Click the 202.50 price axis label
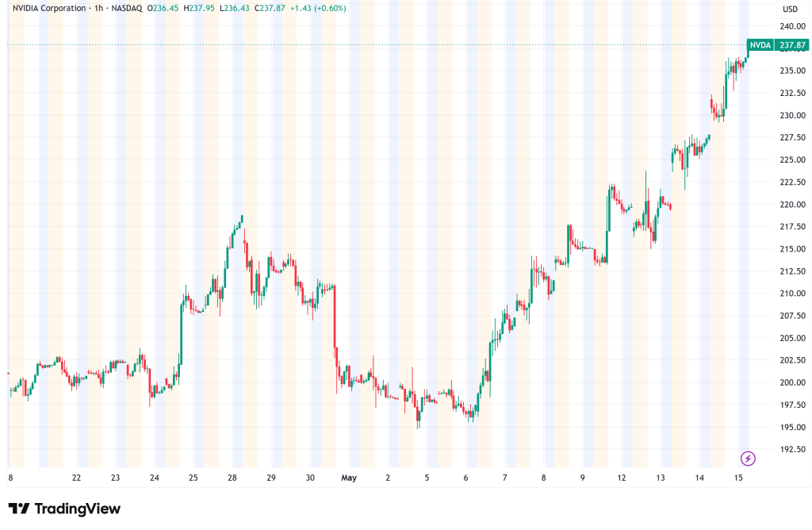This screenshot has height=530, width=812. point(792,360)
